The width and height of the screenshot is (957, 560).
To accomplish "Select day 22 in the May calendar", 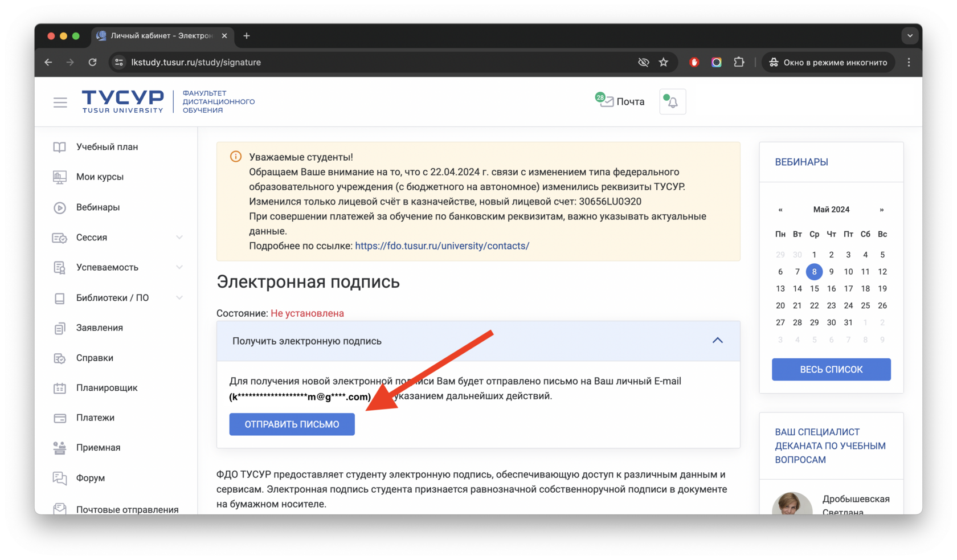I will (x=814, y=306).
